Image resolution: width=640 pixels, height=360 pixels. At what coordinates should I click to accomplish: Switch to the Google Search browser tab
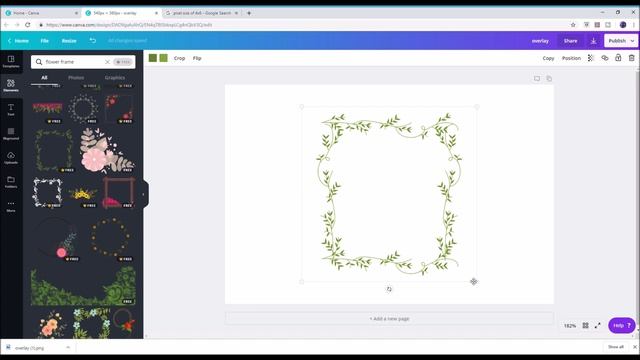[202, 13]
